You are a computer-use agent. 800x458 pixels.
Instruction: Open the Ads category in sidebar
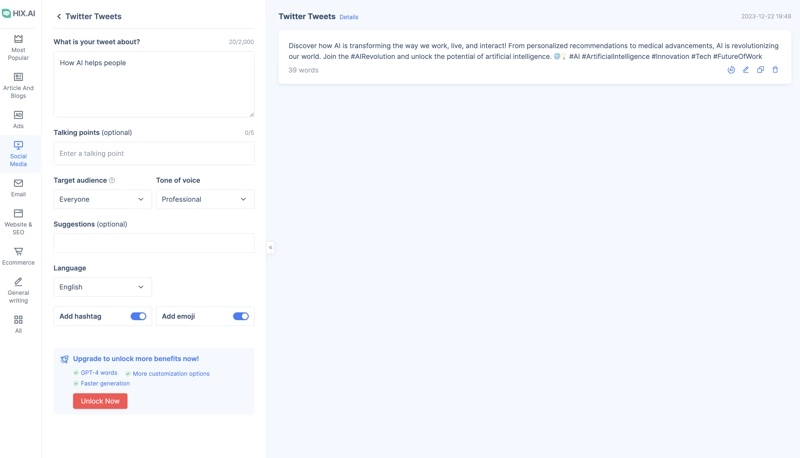18,119
